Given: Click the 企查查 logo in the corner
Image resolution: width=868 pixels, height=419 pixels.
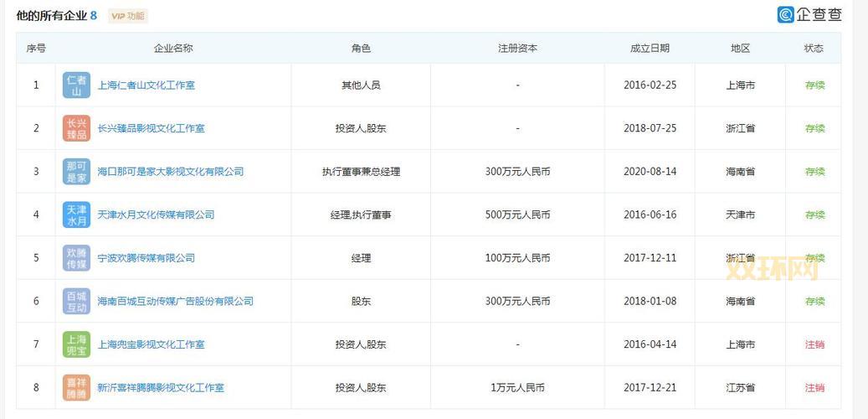Looking at the screenshot, I should coord(809,14).
